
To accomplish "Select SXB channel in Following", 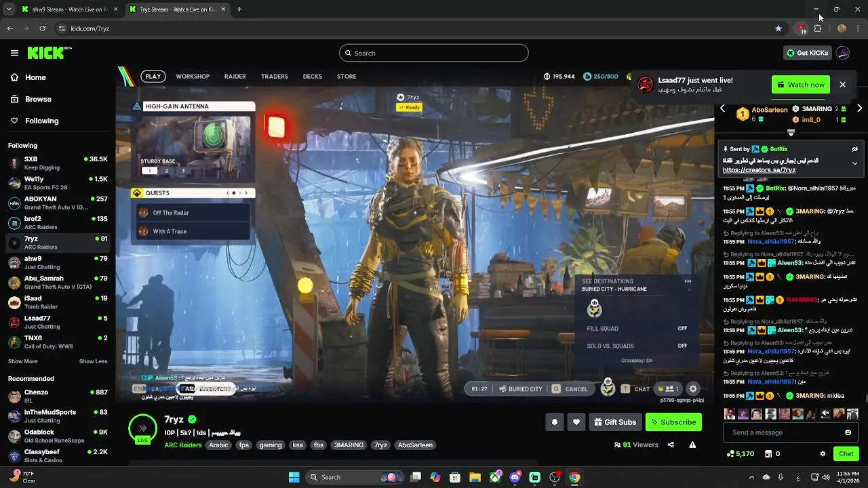I will coord(57,163).
